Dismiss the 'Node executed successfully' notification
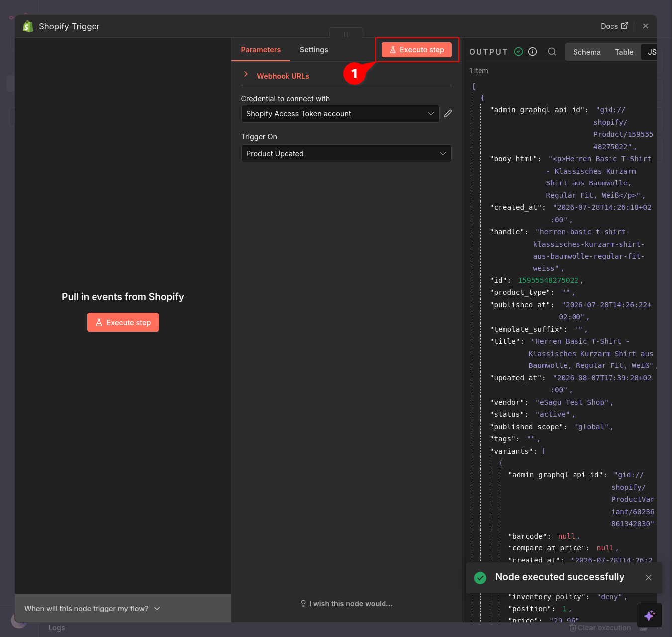Viewport: 672px width, 637px height. [x=648, y=578]
